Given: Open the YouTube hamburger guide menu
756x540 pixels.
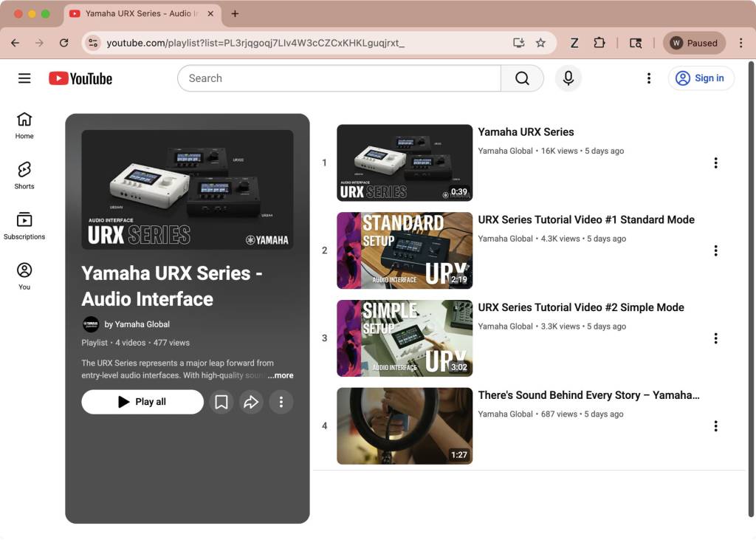Looking at the screenshot, I should [x=24, y=78].
